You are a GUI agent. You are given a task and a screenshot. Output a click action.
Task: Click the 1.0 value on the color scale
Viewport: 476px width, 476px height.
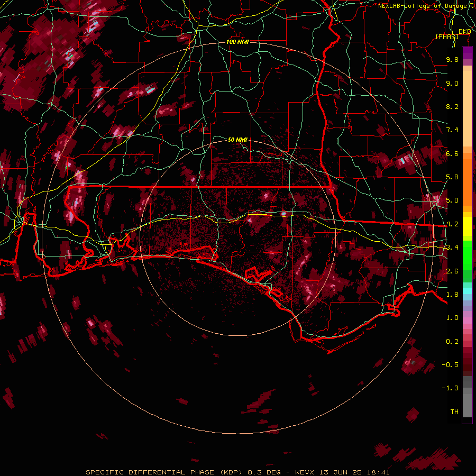coord(452,318)
